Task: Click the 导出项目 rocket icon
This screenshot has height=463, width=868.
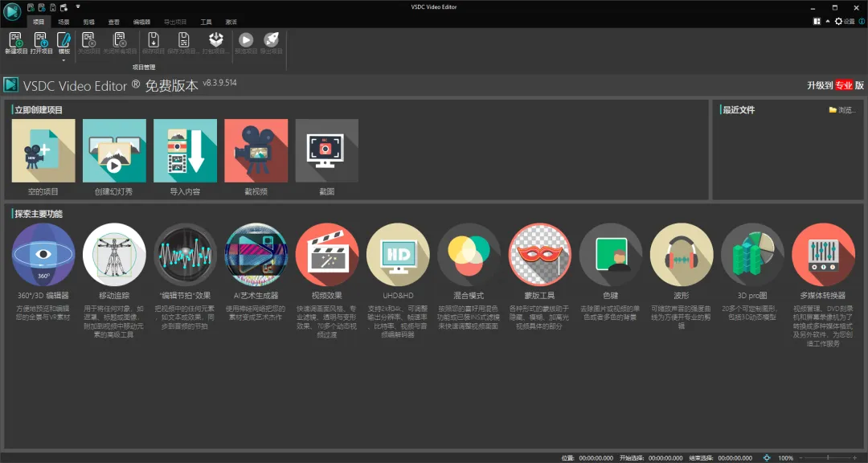Action: pyautogui.click(x=272, y=39)
